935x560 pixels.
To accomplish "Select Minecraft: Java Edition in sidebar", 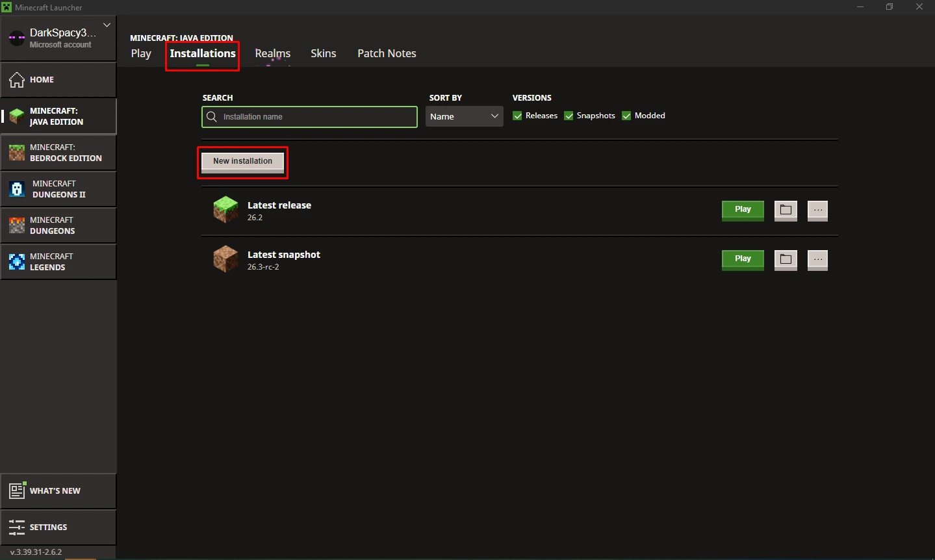I will click(x=58, y=116).
